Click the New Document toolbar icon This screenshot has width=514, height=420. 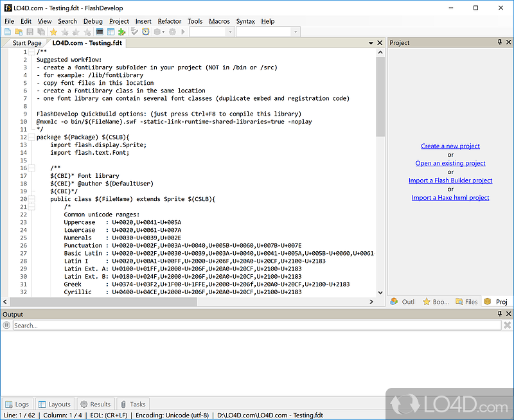8,31
